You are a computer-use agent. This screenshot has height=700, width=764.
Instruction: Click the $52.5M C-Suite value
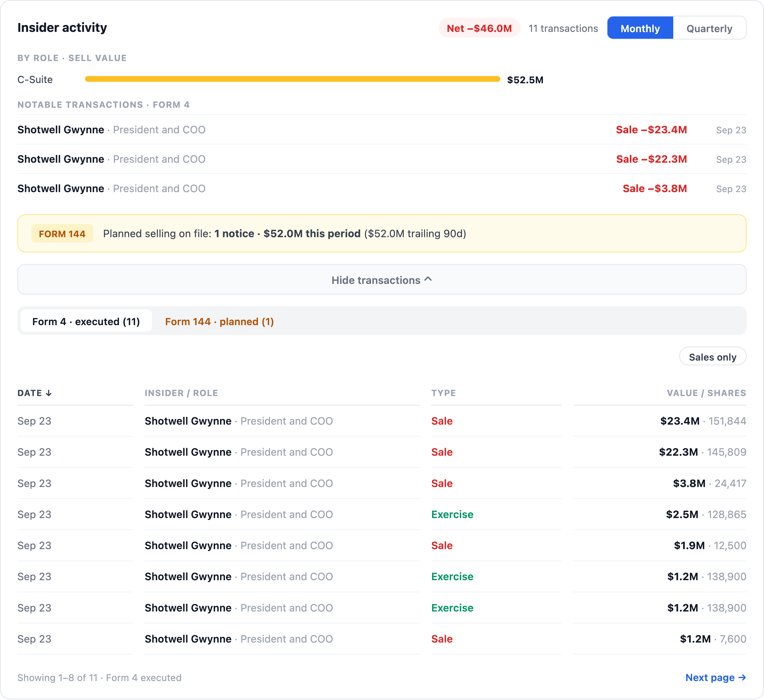click(x=525, y=79)
